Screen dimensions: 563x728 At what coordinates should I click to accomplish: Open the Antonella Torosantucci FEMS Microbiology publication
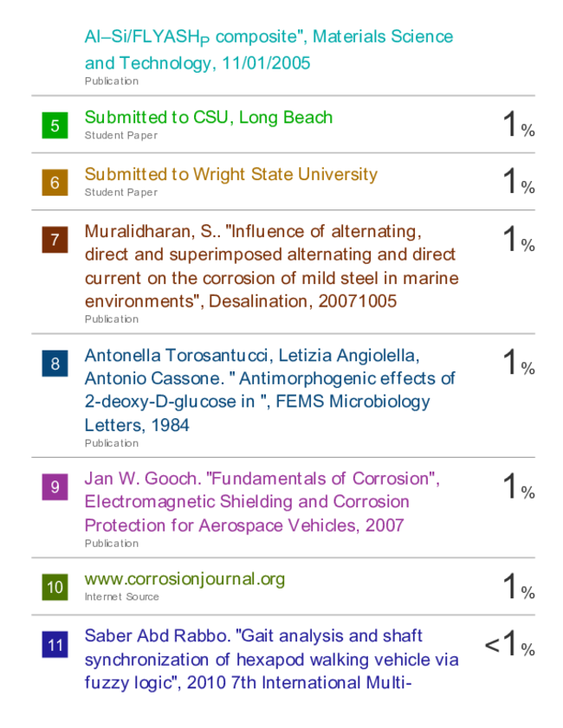pyautogui.click(x=270, y=390)
